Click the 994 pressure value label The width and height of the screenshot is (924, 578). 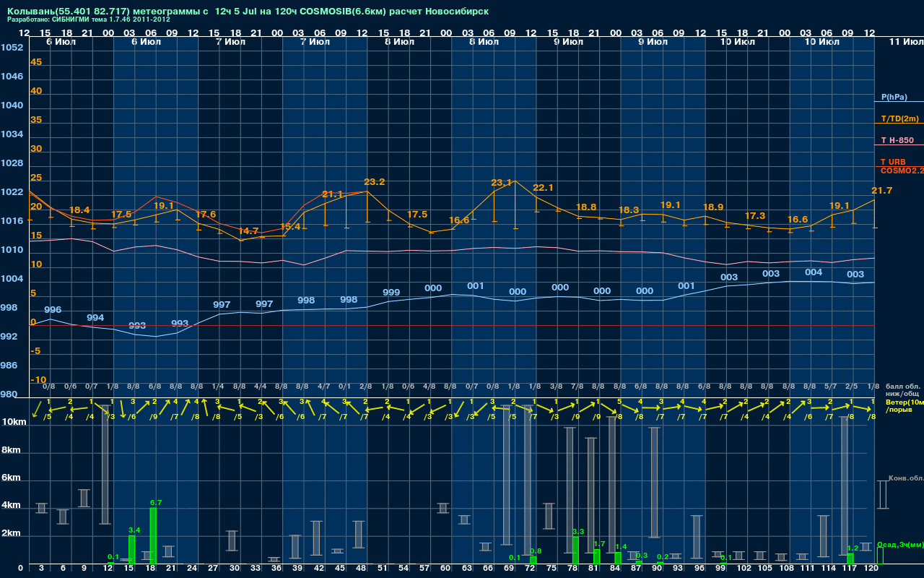(95, 318)
